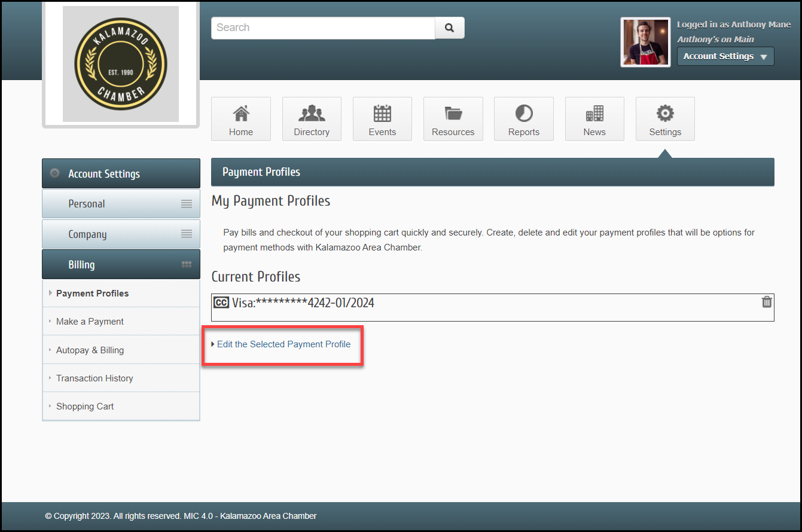The height and width of the screenshot is (532, 802).
Task: Open the Account Settings dropdown
Action: tap(725, 56)
